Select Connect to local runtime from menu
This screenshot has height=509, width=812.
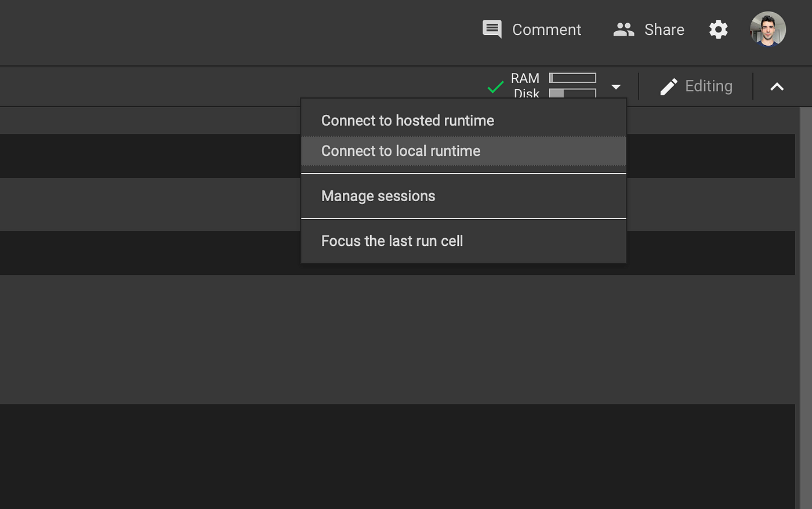400,151
